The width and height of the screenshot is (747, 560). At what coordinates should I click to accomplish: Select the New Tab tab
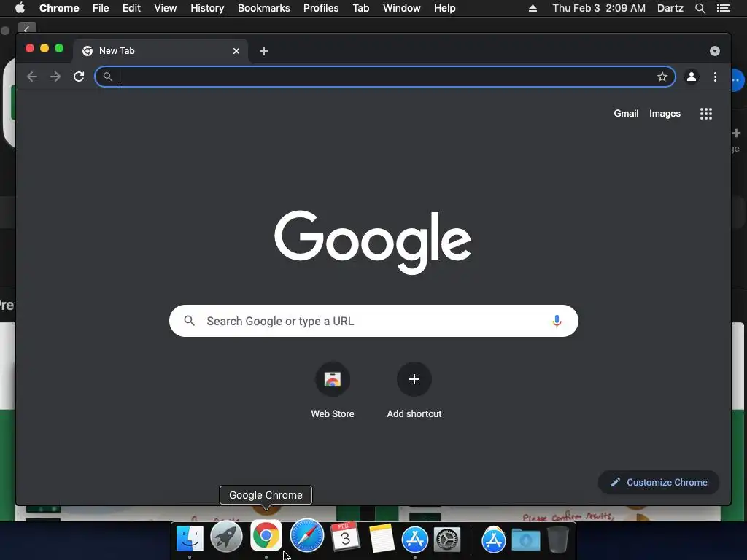click(x=160, y=51)
